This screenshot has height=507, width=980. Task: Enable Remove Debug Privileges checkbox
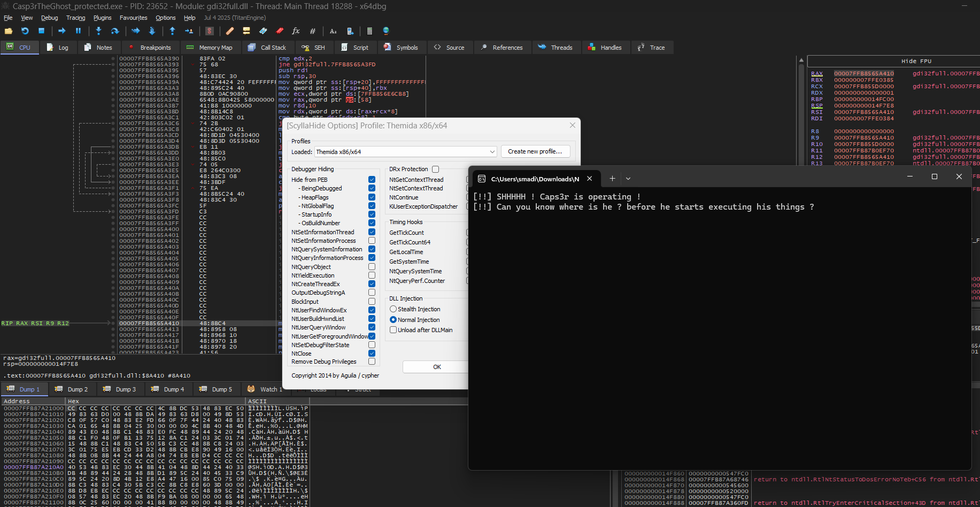(372, 362)
